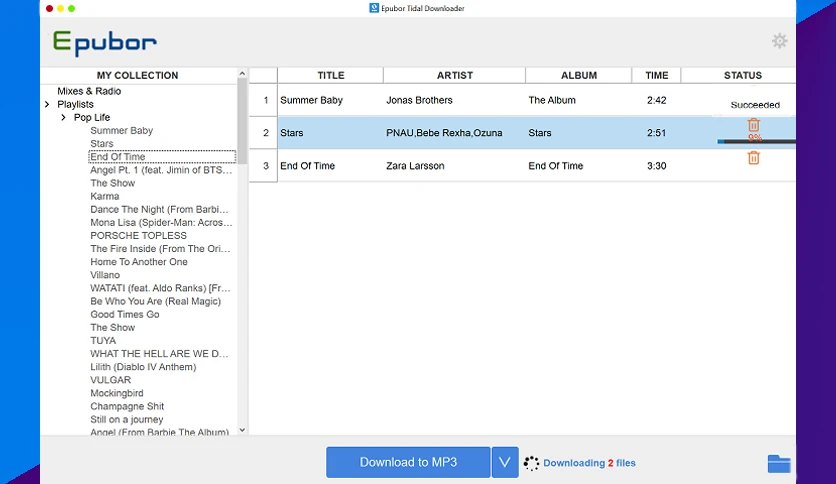The image size is (836, 484).
Task: Sort by the ARTIST column header
Action: click(454, 75)
